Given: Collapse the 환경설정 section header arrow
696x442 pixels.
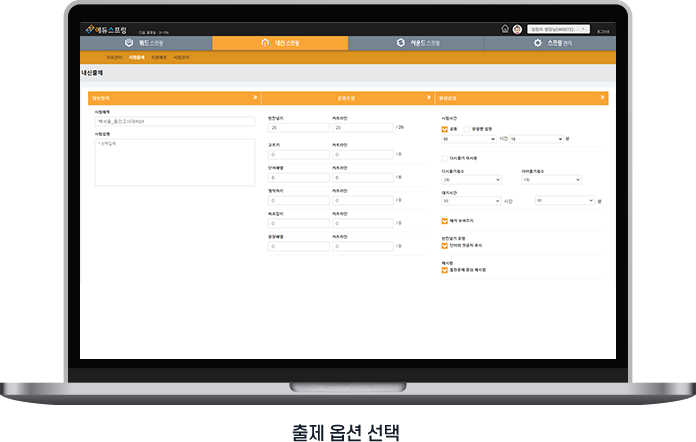Looking at the screenshot, I should click(x=602, y=98).
